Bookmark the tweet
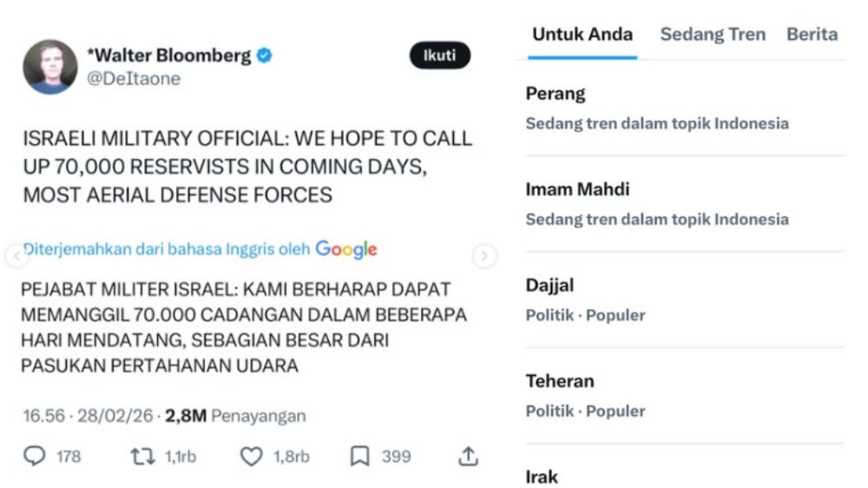This screenshot has width=868, height=488. coord(359,456)
